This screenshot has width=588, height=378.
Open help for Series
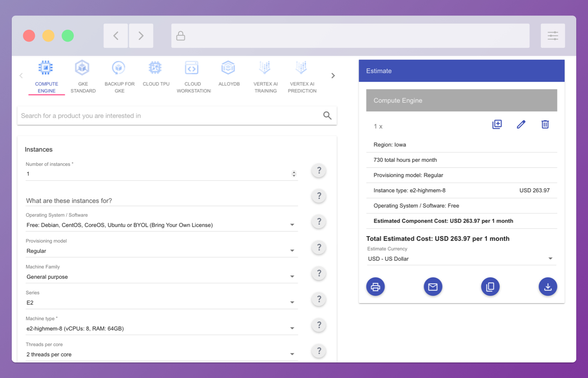(319, 299)
